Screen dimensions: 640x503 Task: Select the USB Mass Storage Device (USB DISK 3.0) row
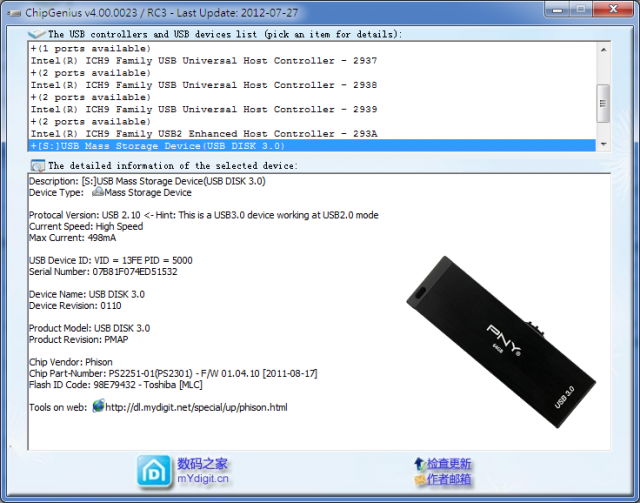click(x=312, y=146)
